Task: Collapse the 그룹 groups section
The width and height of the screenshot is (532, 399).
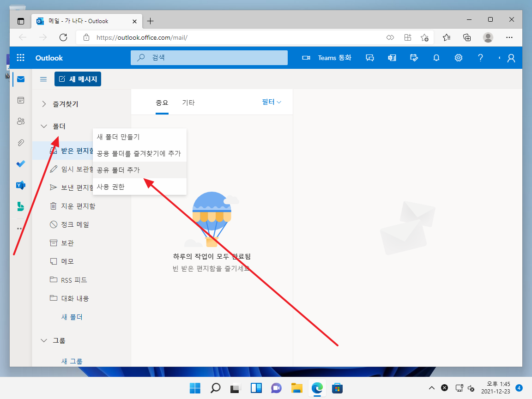Action: 44,340
